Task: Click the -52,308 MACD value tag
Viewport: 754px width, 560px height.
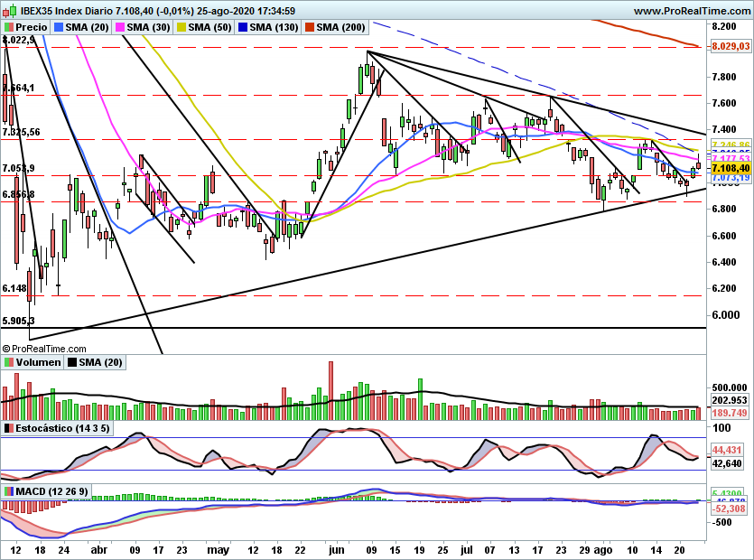Action: [x=729, y=509]
